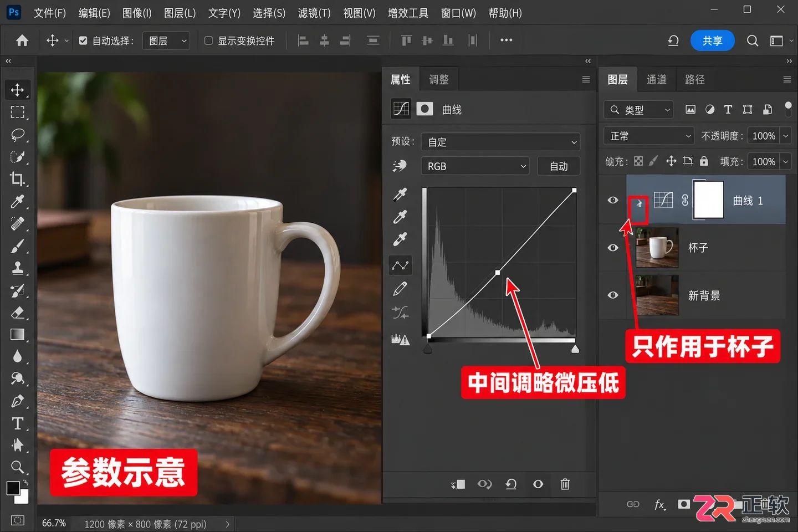Click the foreground color swatch
This screenshot has width=798, height=532.
[x=13, y=488]
